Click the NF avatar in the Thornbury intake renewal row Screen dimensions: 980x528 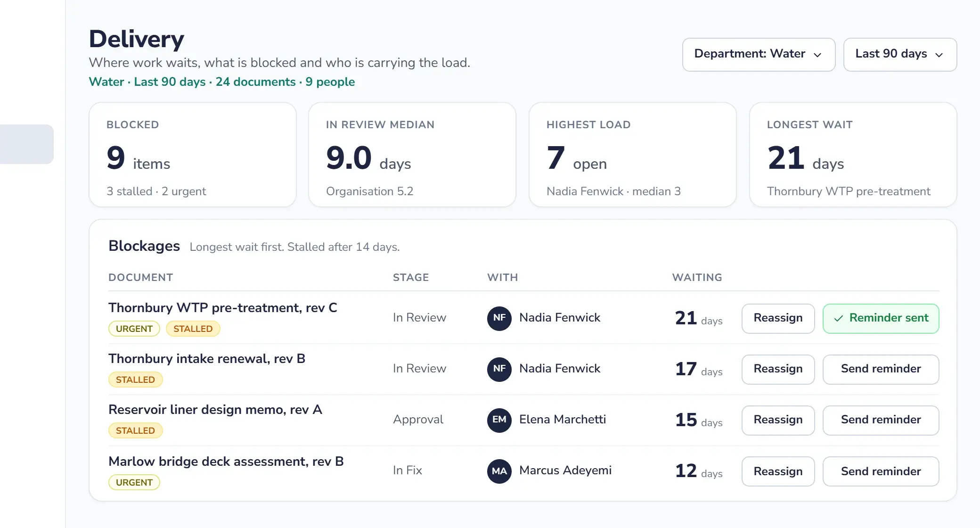[499, 369]
